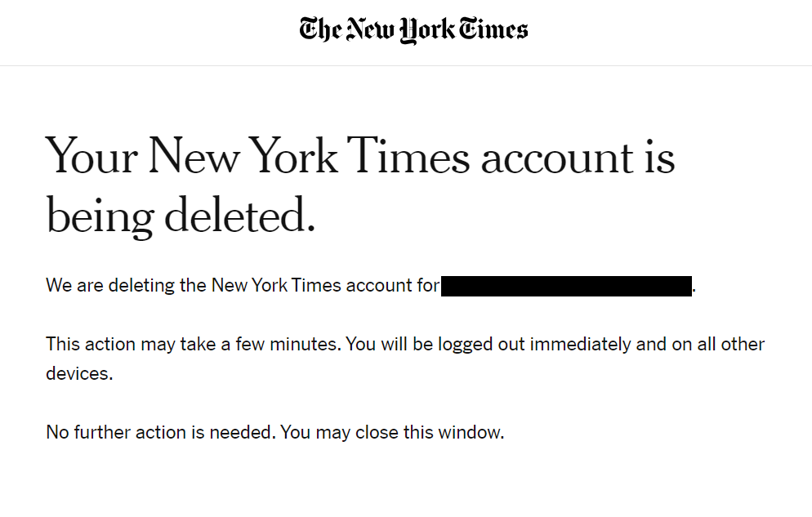Click "This action may take a few minutes."
The width and height of the screenshot is (812, 517).
[x=193, y=344]
